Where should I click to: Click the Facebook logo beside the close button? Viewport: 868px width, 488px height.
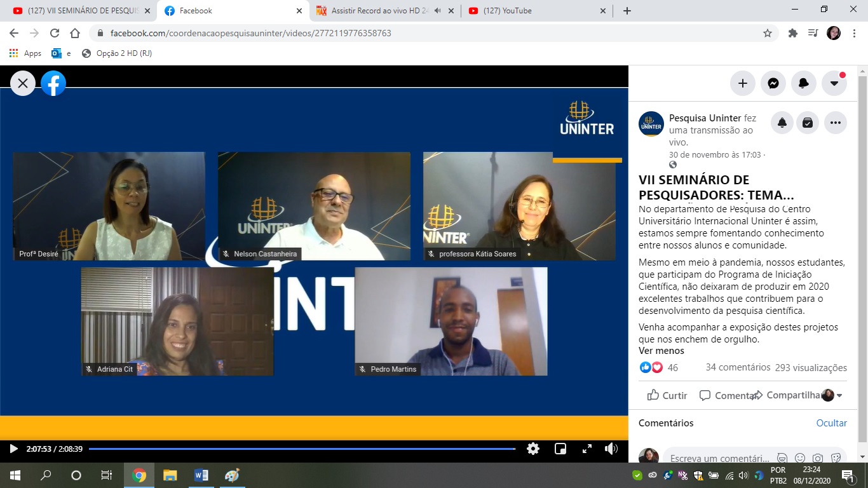point(53,83)
